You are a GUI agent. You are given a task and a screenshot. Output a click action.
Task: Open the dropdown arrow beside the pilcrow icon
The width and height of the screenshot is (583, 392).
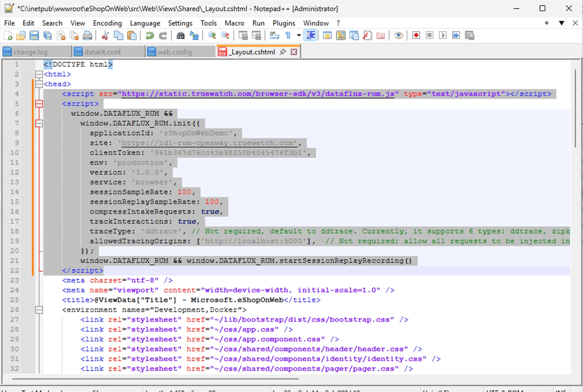coord(299,36)
